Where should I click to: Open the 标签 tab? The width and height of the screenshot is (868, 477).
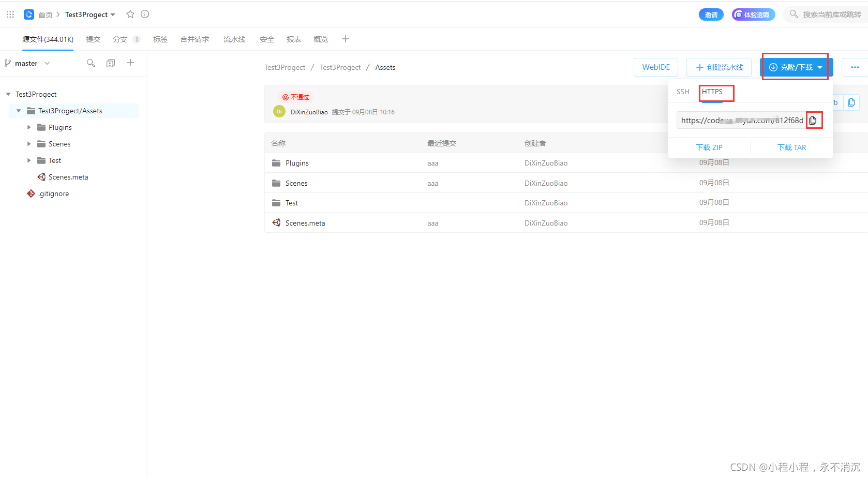coord(160,39)
